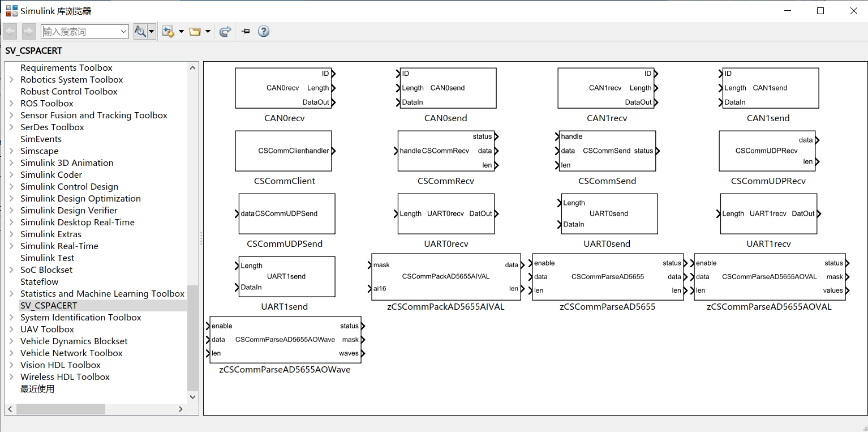This screenshot has width=868, height=432.
Task: Select the zCSCommPackAD5655AIVAL block
Action: 446,277
